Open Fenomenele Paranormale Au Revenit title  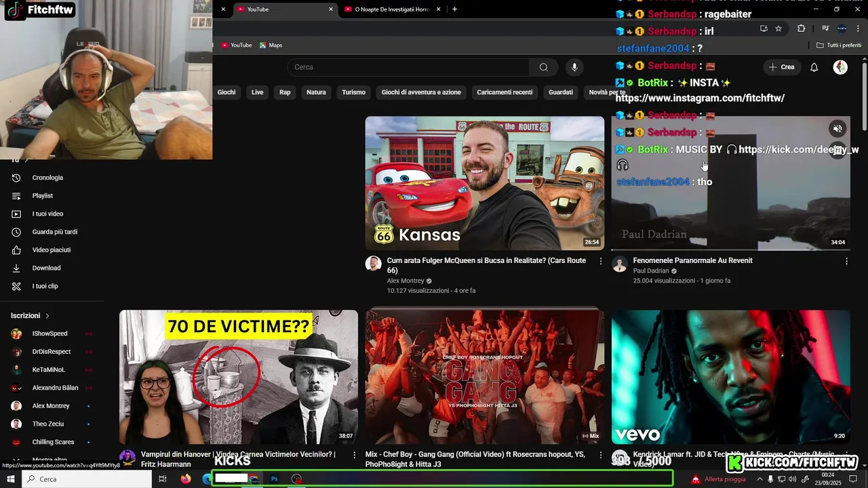[x=692, y=260]
